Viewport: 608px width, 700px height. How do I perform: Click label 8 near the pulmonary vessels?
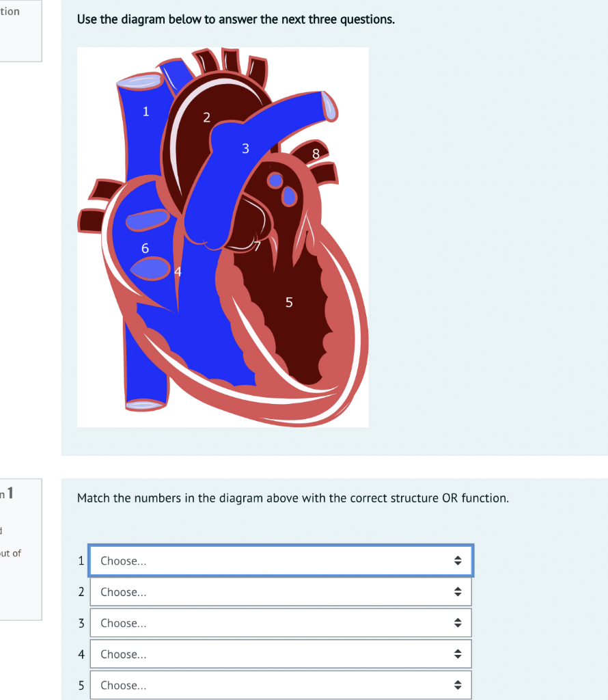pos(315,154)
